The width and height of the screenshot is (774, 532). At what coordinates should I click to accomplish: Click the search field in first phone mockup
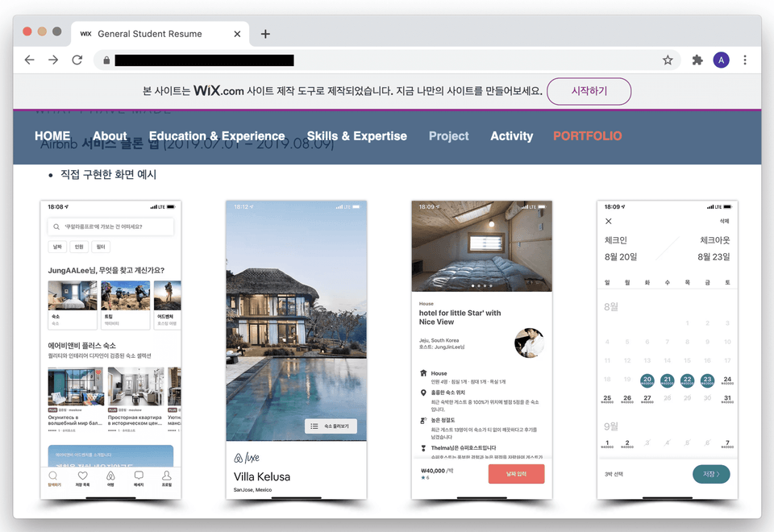[110, 227]
